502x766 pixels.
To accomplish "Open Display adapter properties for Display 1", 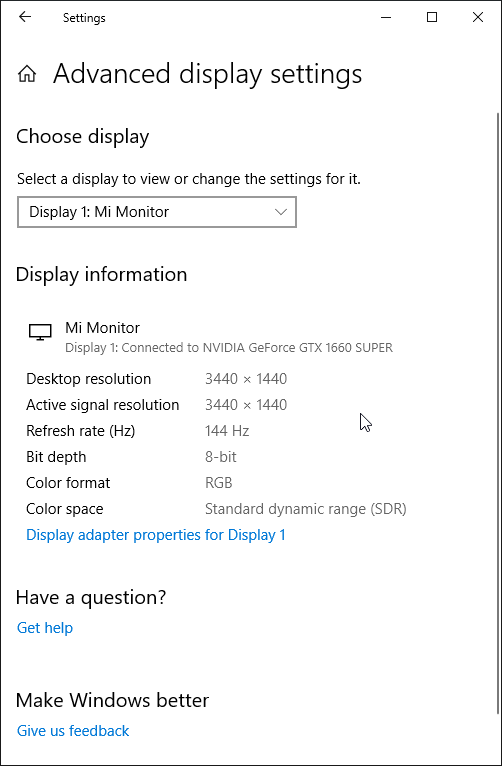I will click(x=156, y=535).
